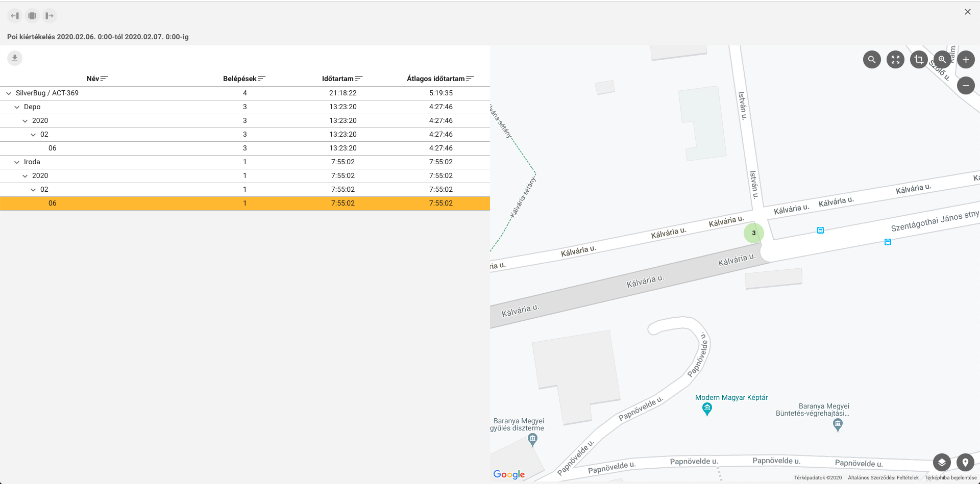Click the fit-to-screen arrows map icon
This screenshot has height=484, width=980.
(x=895, y=60)
